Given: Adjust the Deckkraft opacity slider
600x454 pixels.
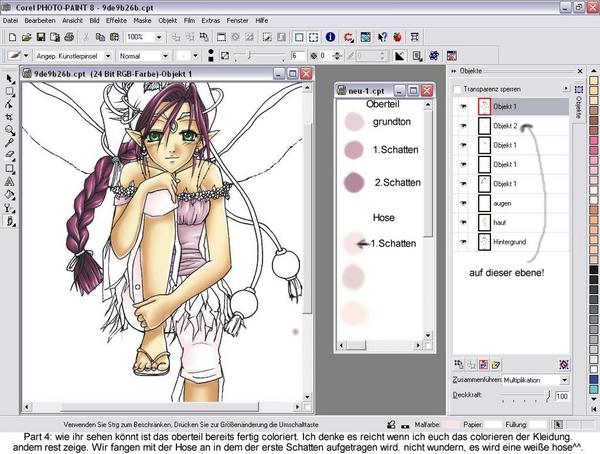Looking at the screenshot, I should point(548,395).
